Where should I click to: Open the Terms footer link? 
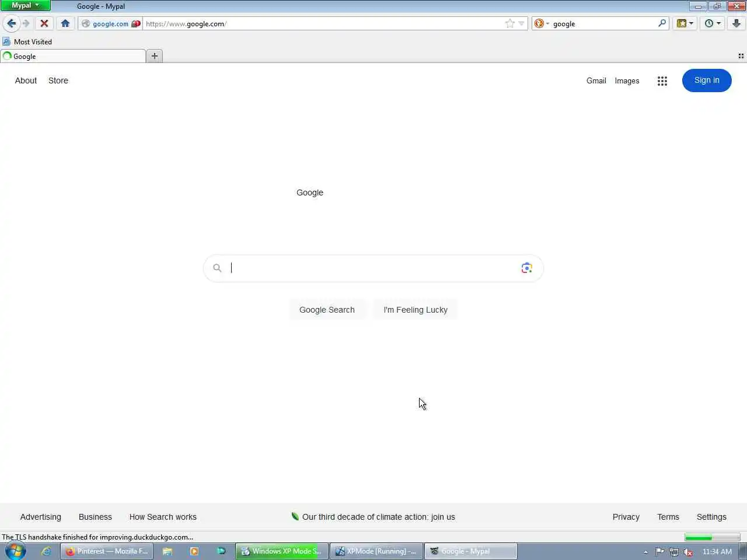(668, 517)
